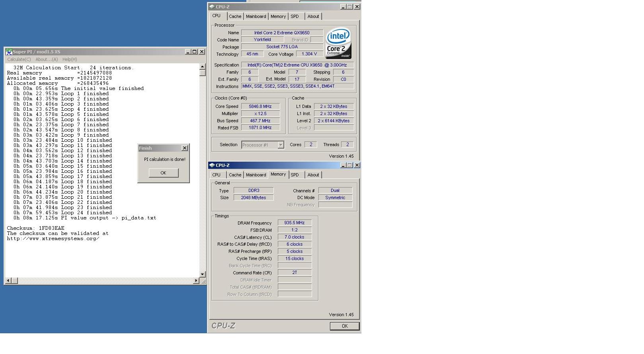Click the Name field Intel Core 2 Extreme QX9650
This screenshot has height=354, width=644.
pos(282,33)
